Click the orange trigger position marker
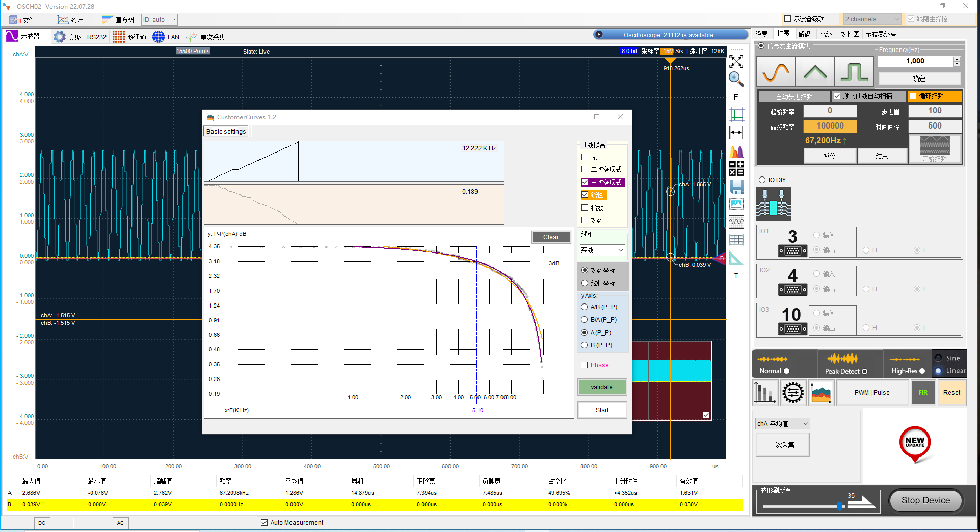 point(670,60)
